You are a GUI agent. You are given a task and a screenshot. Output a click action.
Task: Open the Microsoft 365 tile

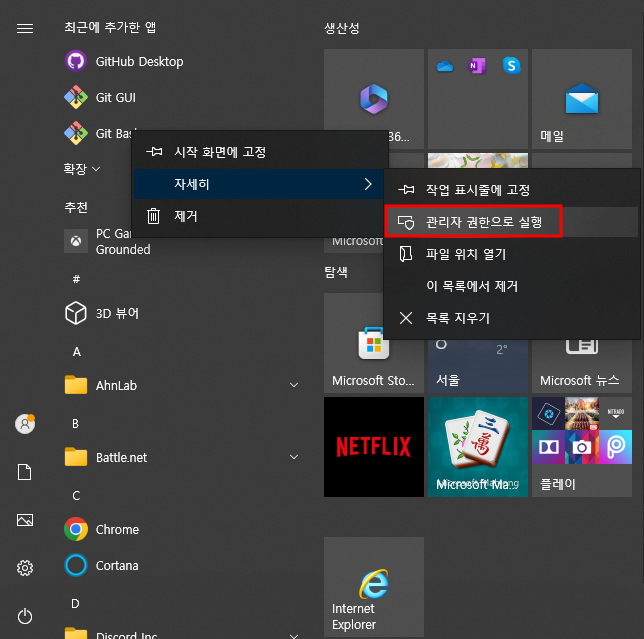(x=373, y=99)
